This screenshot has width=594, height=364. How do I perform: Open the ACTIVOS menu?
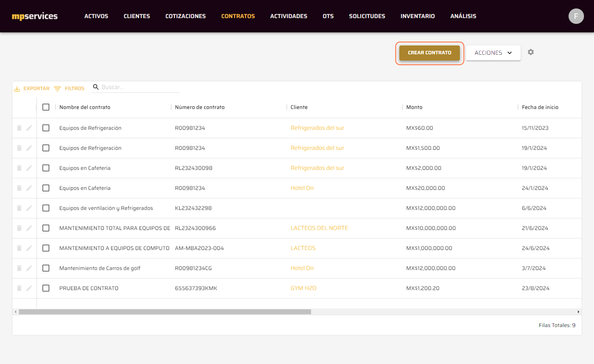coord(96,16)
